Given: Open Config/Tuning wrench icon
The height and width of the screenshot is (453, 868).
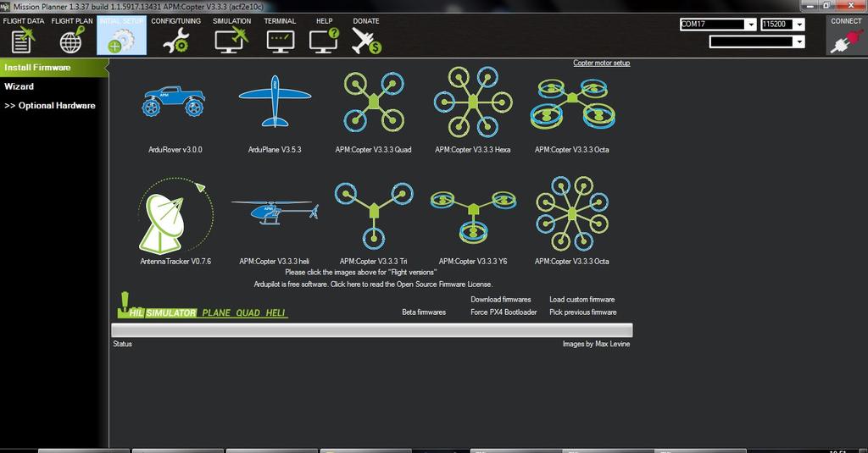Looking at the screenshot, I should click(x=176, y=41).
